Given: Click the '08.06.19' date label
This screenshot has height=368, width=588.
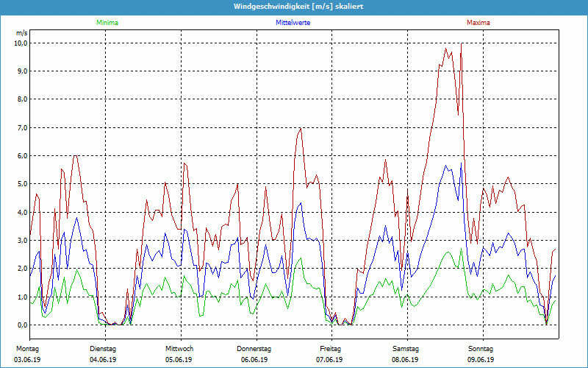Looking at the screenshot, I should tap(405, 360).
